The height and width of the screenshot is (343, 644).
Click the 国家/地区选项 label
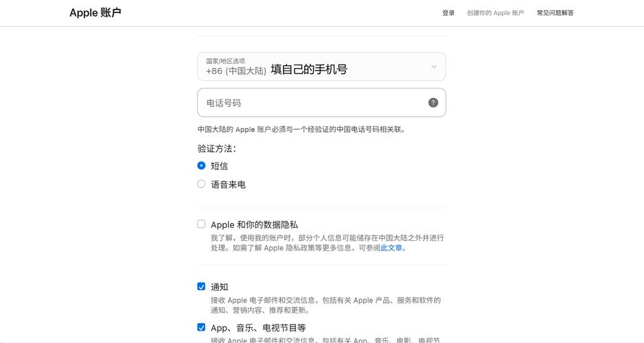tap(225, 61)
